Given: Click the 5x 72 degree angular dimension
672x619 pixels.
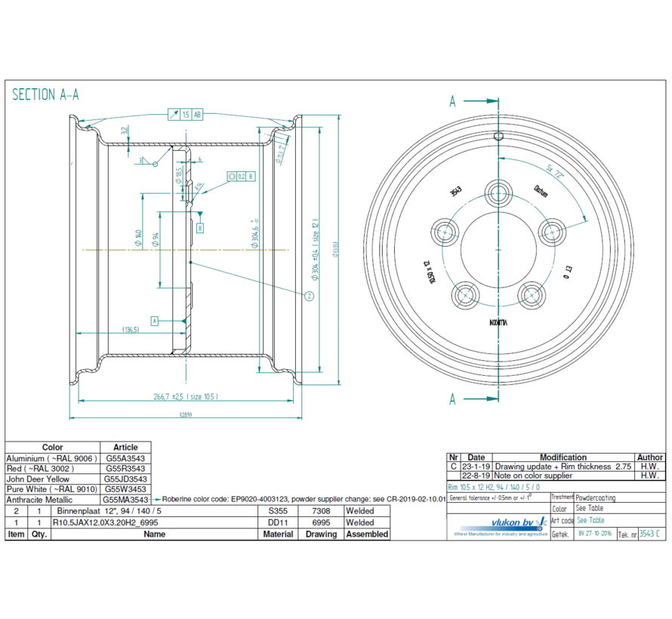Looking at the screenshot, I should click(554, 171).
